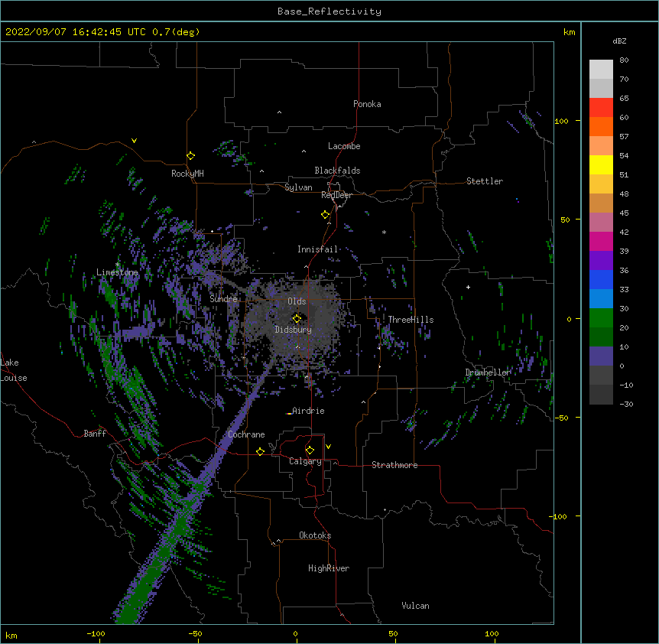Select the Lacombe city label
This screenshot has height=644, width=659.
click(x=344, y=146)
